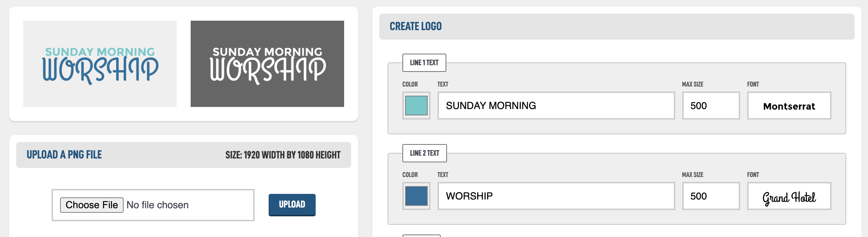Edit Line 2 max size field
This screenshot has height=237, width=868.
711,196
